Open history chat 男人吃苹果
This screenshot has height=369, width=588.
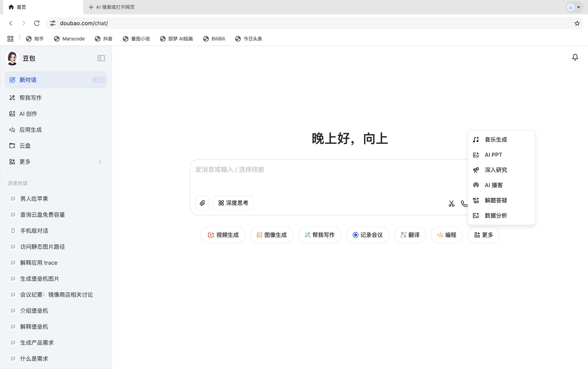[34, 199]
